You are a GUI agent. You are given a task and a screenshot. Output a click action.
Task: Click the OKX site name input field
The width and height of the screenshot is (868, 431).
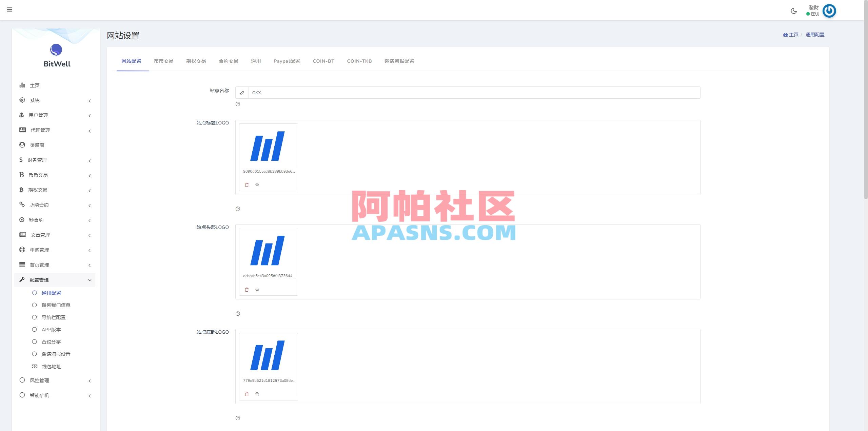[x=407, y=92]
